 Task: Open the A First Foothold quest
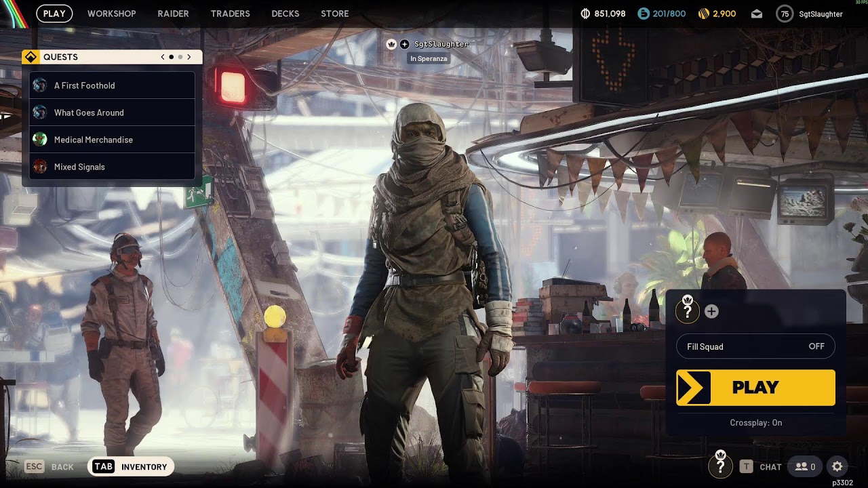pyautogui.click(x=113, y=85)
